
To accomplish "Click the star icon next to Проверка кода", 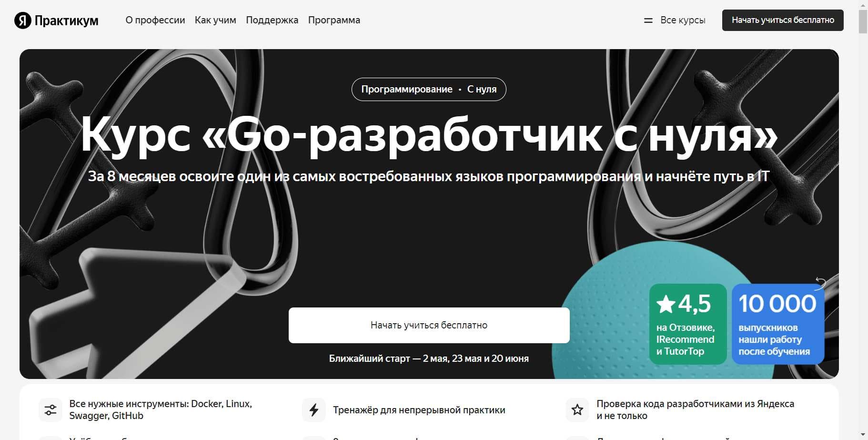I will pos(577,409).
